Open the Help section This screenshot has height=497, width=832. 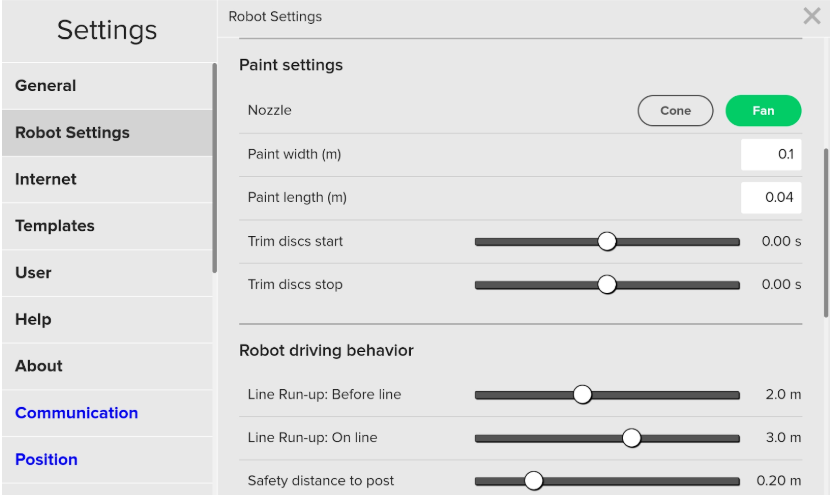(x=106, y=320)
